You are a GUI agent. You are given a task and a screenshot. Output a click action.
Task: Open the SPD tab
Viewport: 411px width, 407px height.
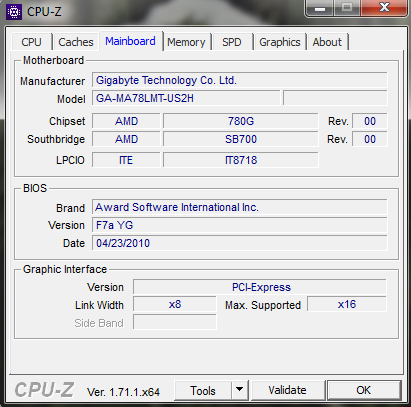(x=232, y=42)
